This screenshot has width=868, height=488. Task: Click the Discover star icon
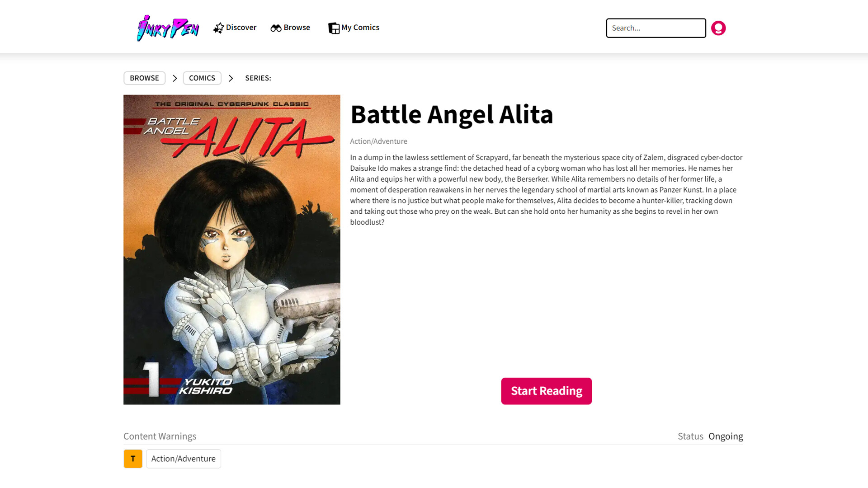coord(218,28)
